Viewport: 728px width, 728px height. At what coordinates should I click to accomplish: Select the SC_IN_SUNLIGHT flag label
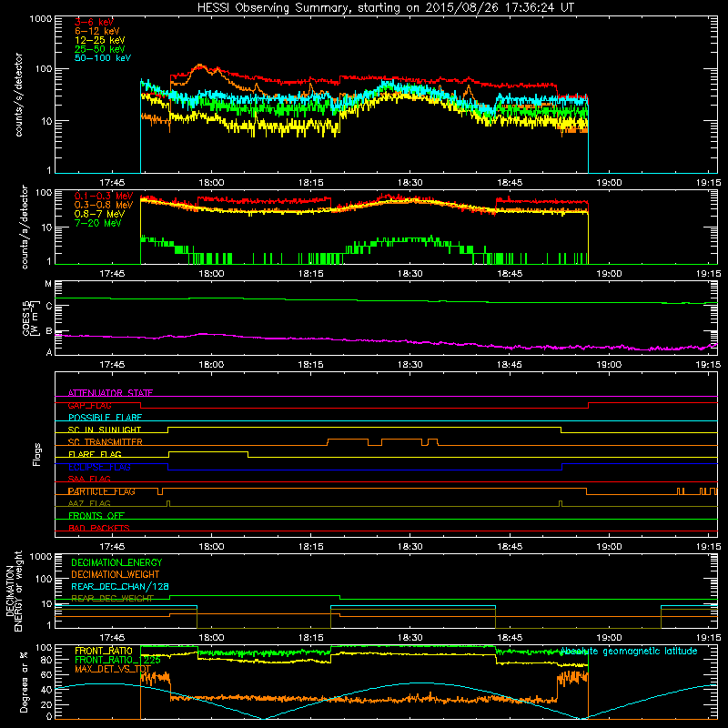(105, 430)
